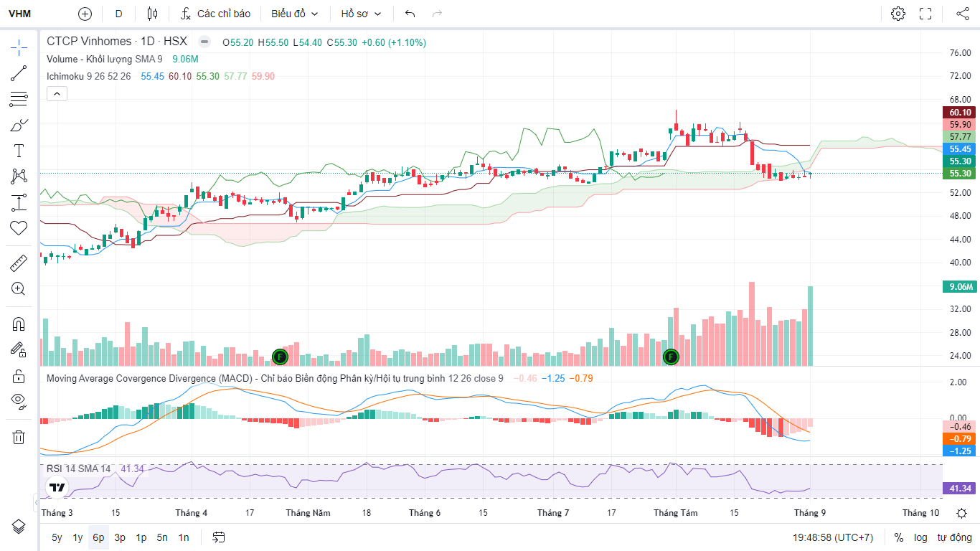Select the trend line drawing tool
This screenshot has height=551, width=980.
[x=19, y=73]
